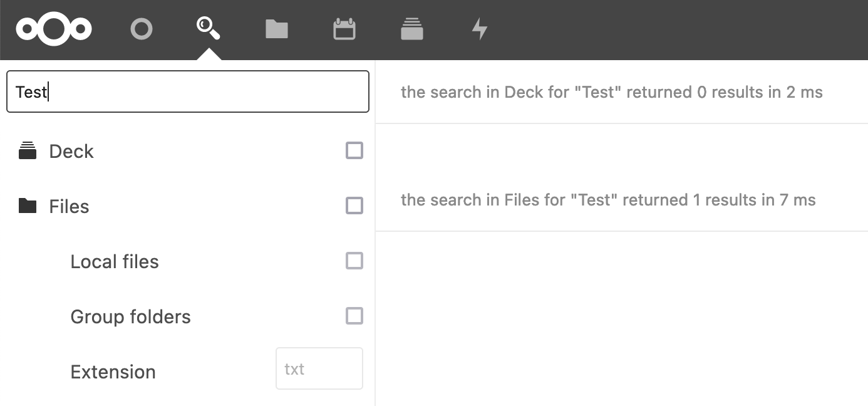The width and height of the screenshot is (868, 406).
Task: Open the Dashboard circle icon
Action: (142, 29)
